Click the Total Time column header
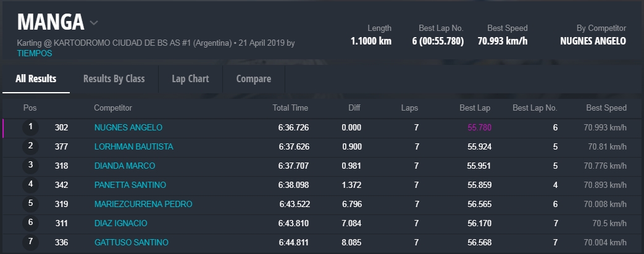This screenshot has width=644, height=254. click(290, 108)
